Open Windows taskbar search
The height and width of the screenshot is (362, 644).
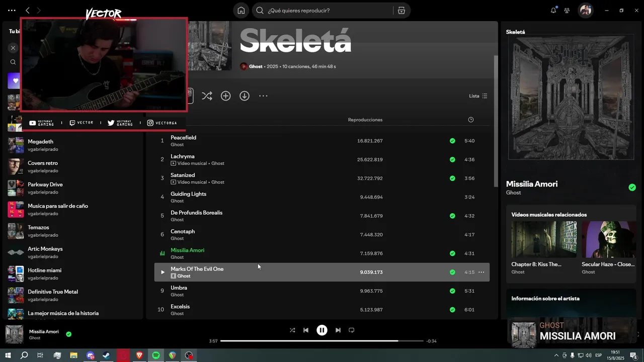[x=24, y=355]
